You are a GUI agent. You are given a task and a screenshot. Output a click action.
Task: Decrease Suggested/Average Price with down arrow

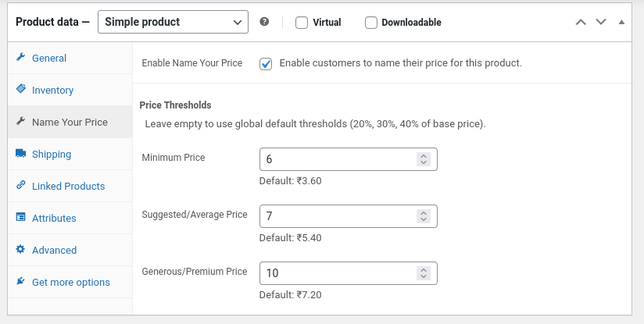(424, 219)
